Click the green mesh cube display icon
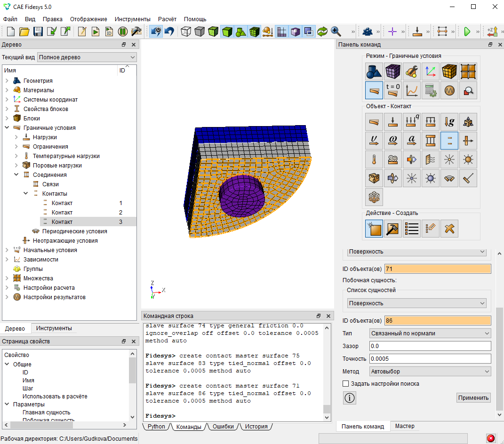 click(x=255, y=32)
